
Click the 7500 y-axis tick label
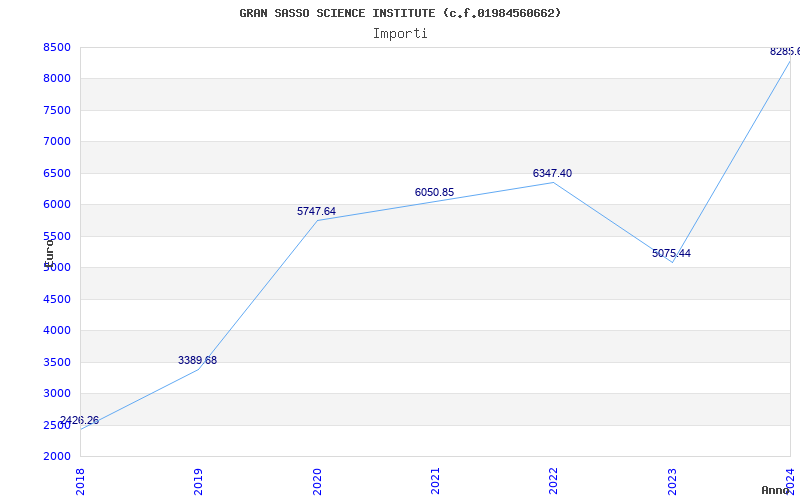(x=57, y=110)
